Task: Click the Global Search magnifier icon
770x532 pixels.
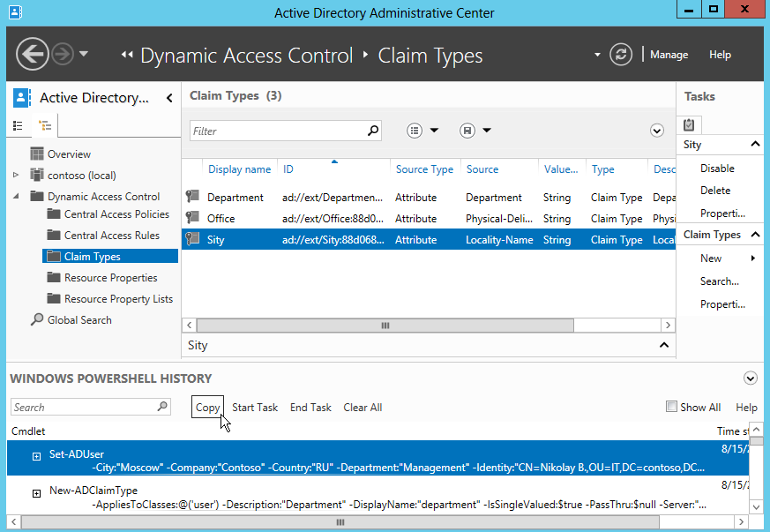Action: [37, 319]
